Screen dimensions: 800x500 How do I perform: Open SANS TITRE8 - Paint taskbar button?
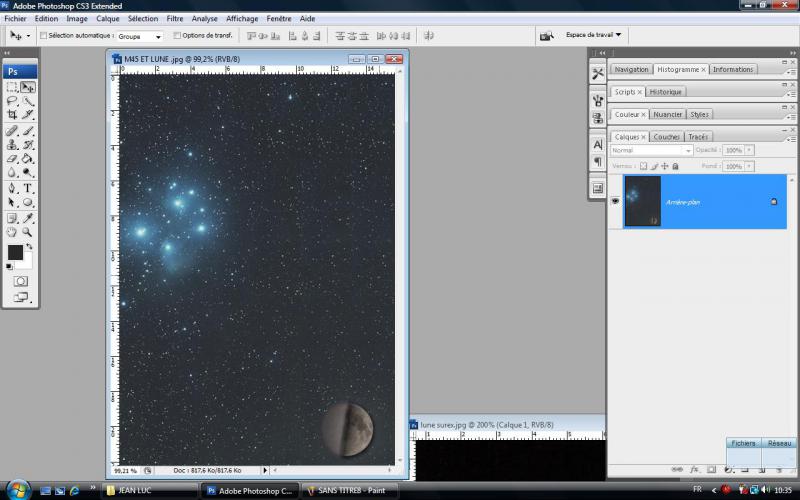click(x=350, y=490)
